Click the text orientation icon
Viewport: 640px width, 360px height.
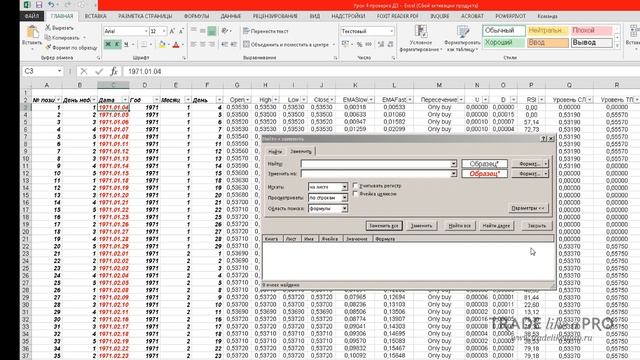[224, 31]
